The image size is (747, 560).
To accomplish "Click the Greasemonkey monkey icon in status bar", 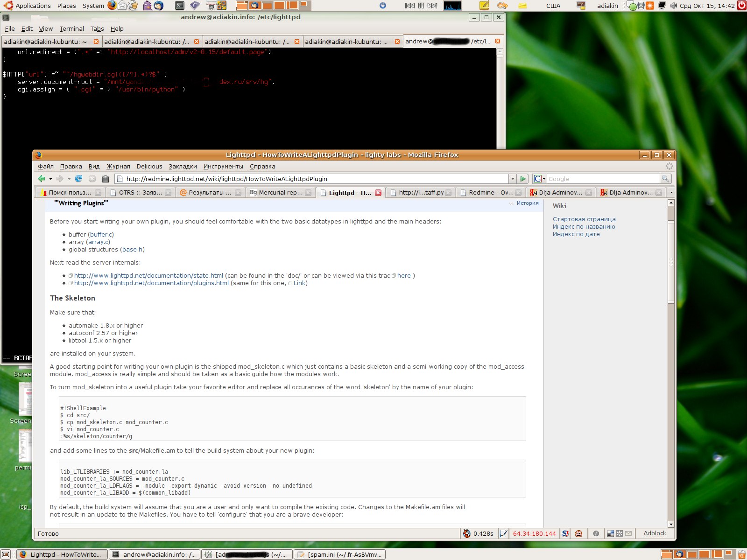I will click(x=579, y=533).
